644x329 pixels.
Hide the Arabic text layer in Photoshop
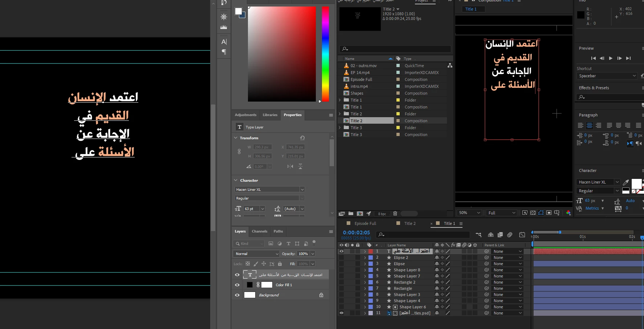(237, 275)
